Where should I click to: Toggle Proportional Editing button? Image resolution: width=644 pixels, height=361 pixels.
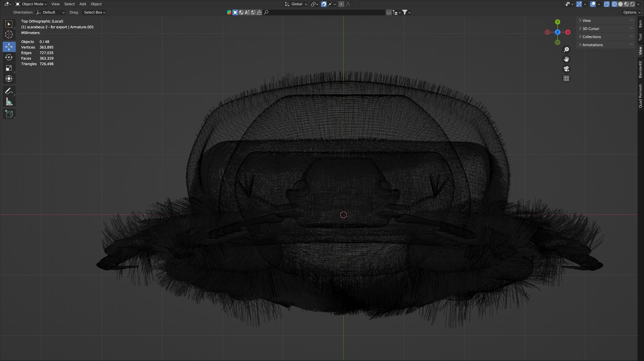tap(341, 4)
